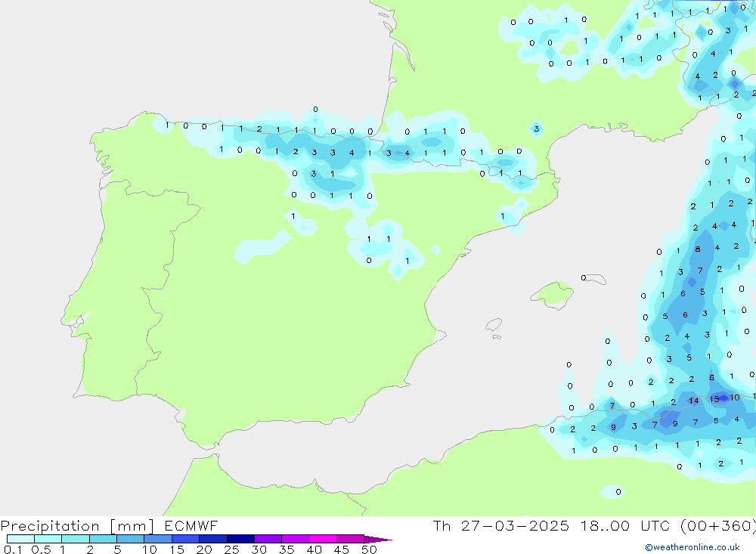This screenshot has width=756, height=554.
Task: Click the '0.5' legend tick label
Action: tap(41, 549)
